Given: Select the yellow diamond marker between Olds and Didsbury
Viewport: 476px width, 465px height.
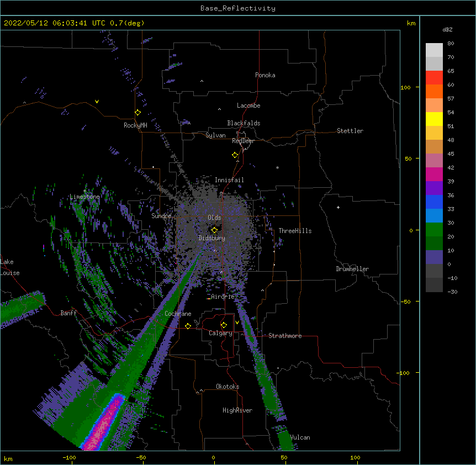Looking at the screenshot, I should [x=214, y=230].
